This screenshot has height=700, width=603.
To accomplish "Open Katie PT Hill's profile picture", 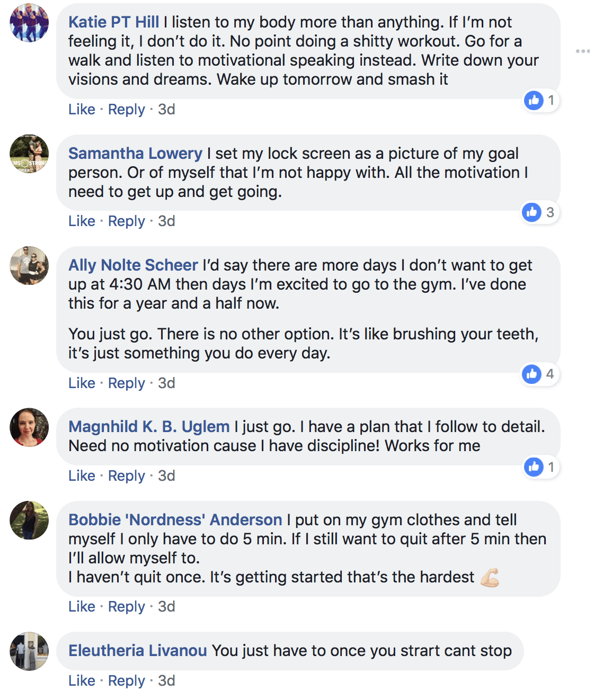I will coord(29,23).
